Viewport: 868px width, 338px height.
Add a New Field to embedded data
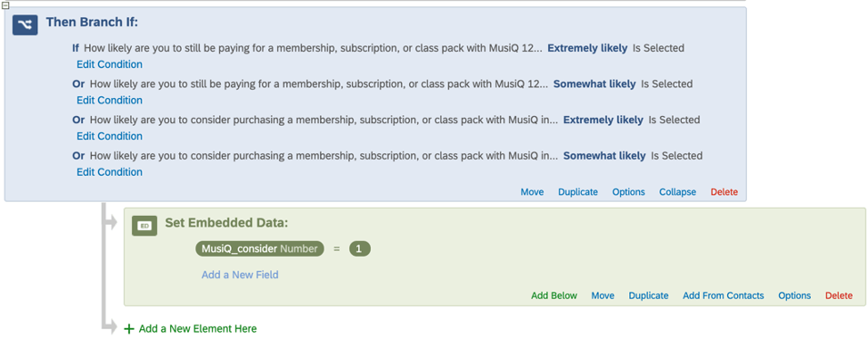click(240, 275)
